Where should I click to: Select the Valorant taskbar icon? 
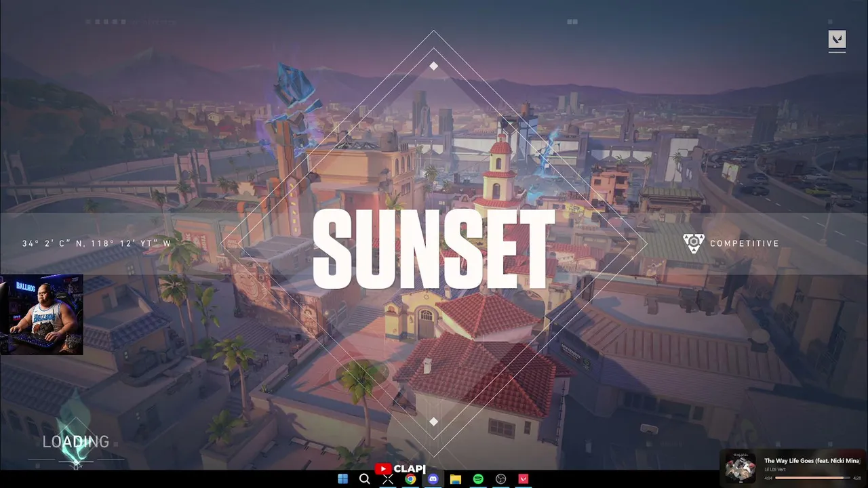click(x=524, y=479)
